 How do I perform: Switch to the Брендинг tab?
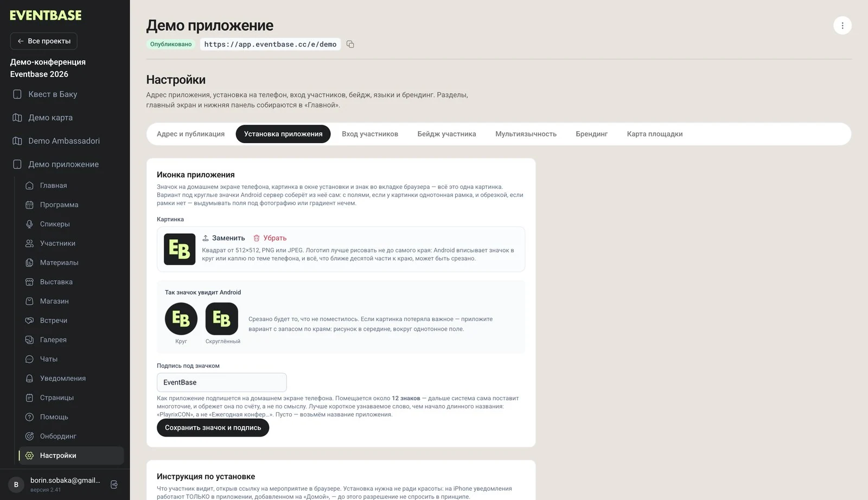tap(591, 134)
